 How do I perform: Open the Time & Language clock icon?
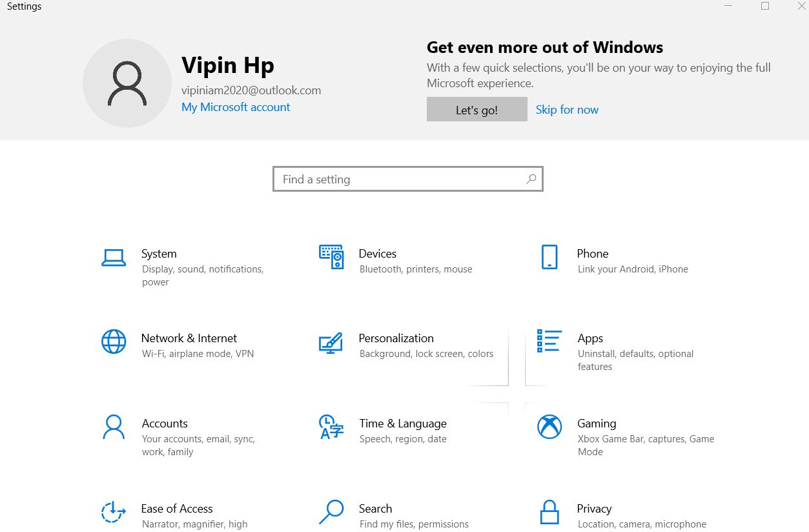[x=331, y=427]
